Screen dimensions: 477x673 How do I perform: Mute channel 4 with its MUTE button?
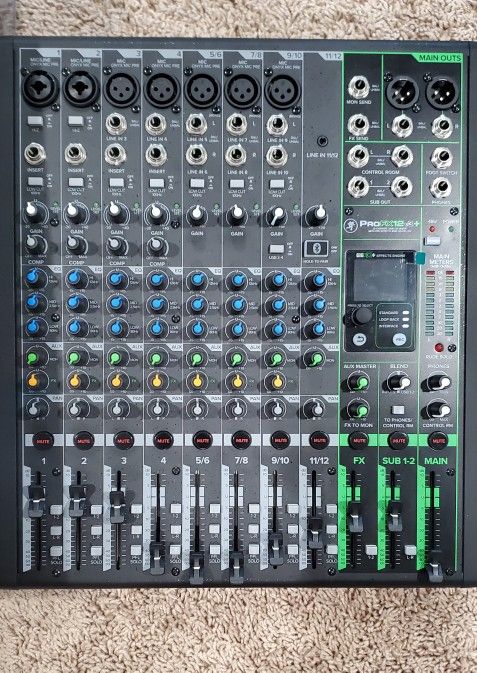point(163,440)
